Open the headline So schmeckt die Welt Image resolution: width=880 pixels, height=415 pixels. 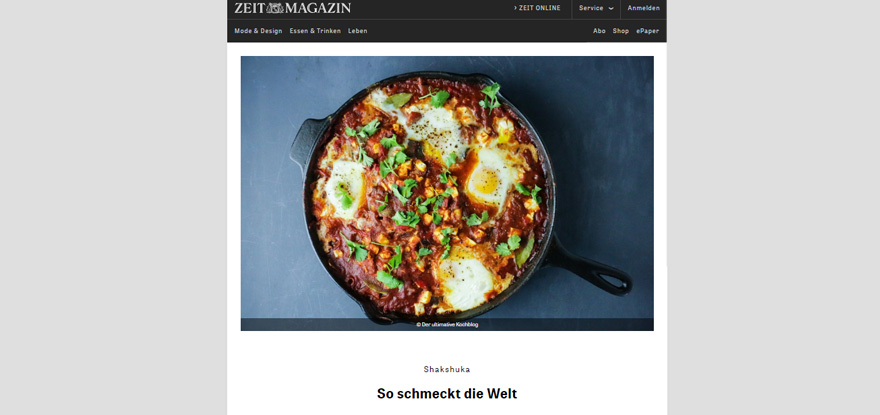[447, 394]
